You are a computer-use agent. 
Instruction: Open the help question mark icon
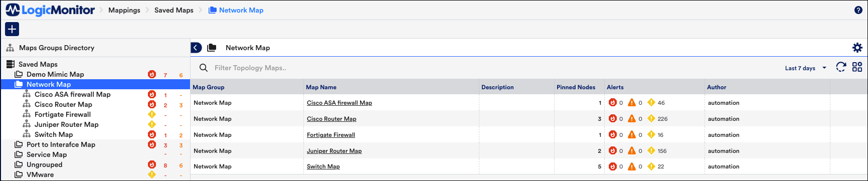(x=858, y=10)
